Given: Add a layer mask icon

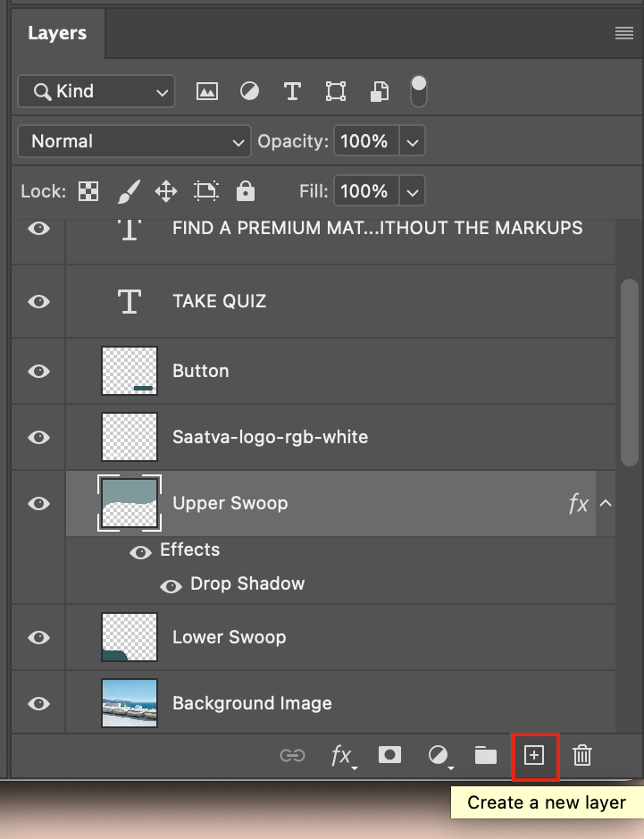Looking at the screenshot, I should coord(389,755).
